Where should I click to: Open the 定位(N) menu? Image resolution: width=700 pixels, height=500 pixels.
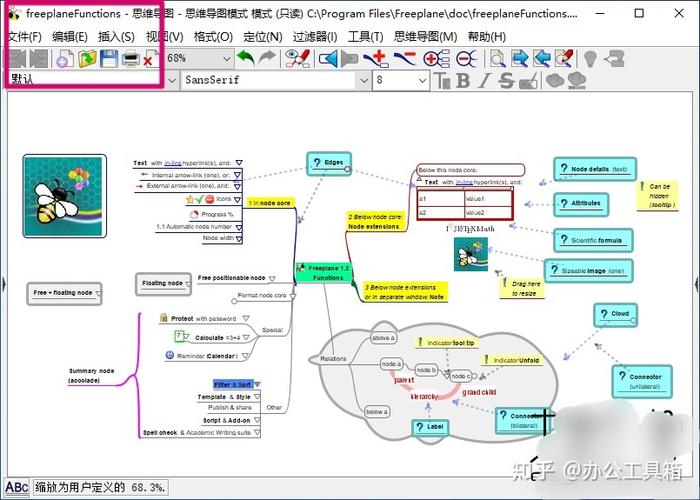click(x=262, y=37)
